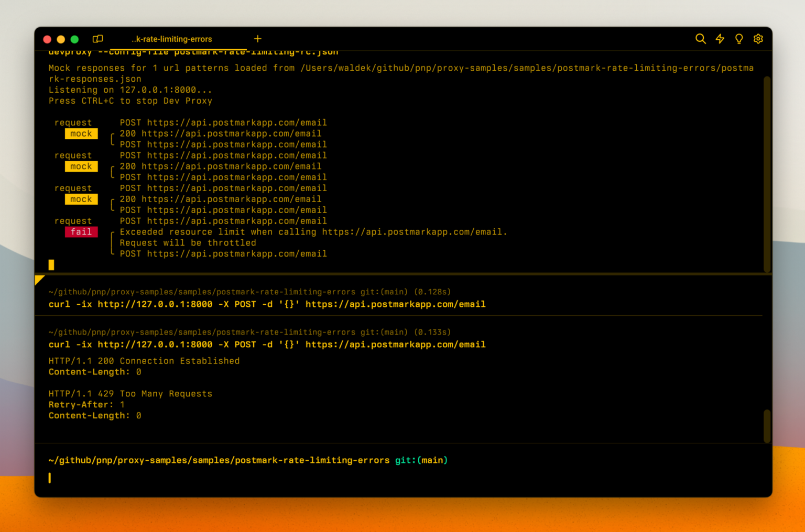
Task: Click the mock badge on the first request
Action: [x=81, y=134]
